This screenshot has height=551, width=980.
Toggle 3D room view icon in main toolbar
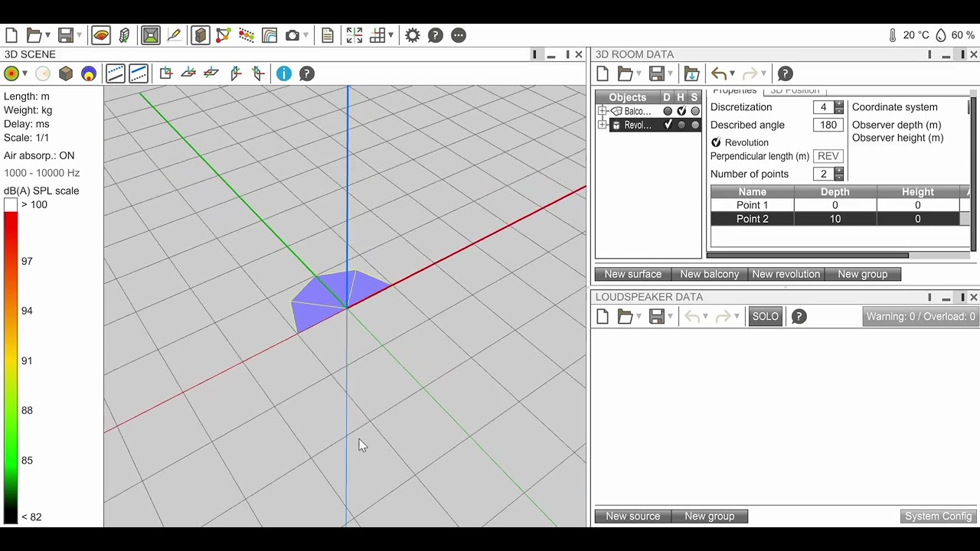pos(151,35)
